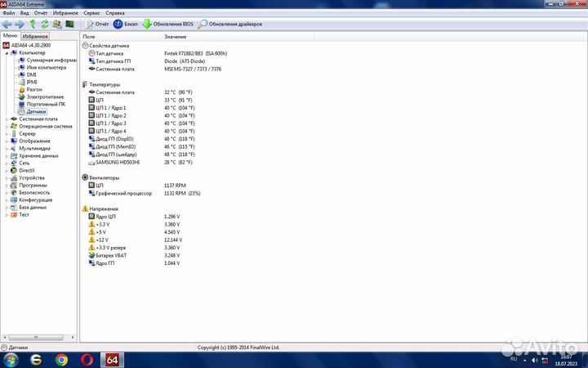Viewport: 588px width, 368px height.
Task: Click the Значение column header
Action: [238, 37]
